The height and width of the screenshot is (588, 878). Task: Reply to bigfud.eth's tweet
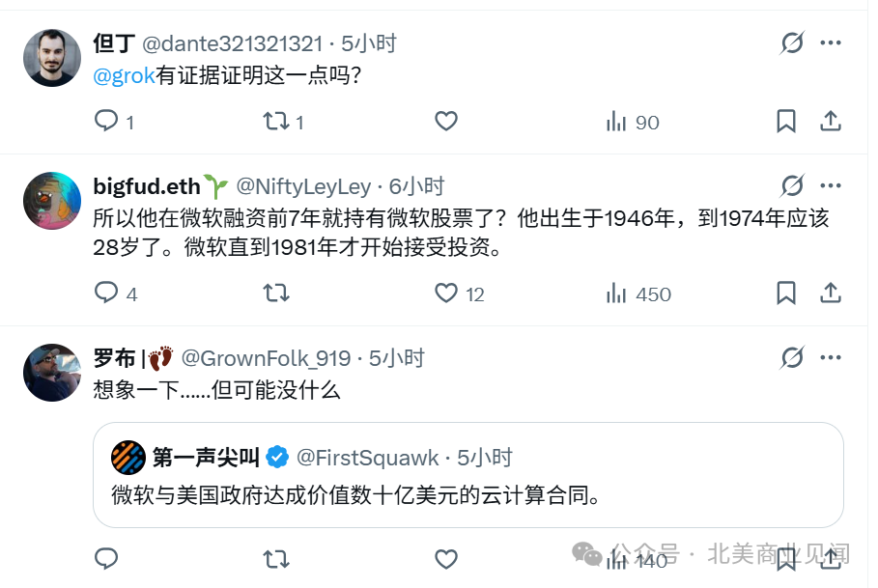[x=106, y=294]
